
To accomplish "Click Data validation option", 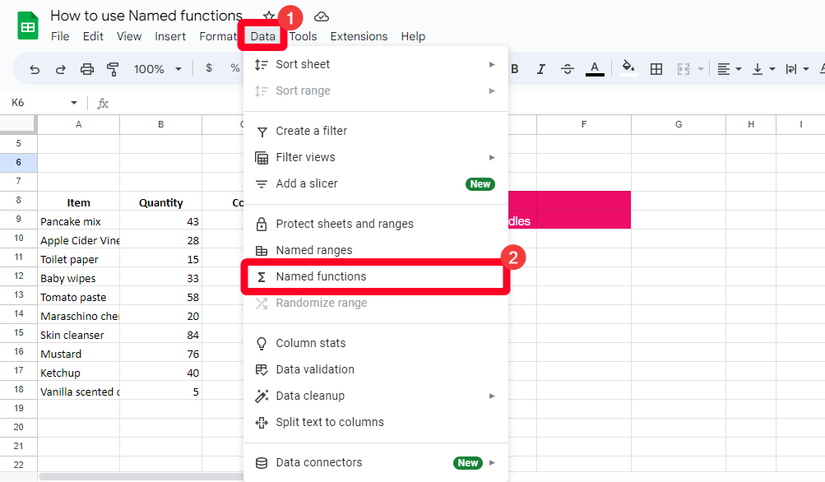I will [x=315, y=369].
